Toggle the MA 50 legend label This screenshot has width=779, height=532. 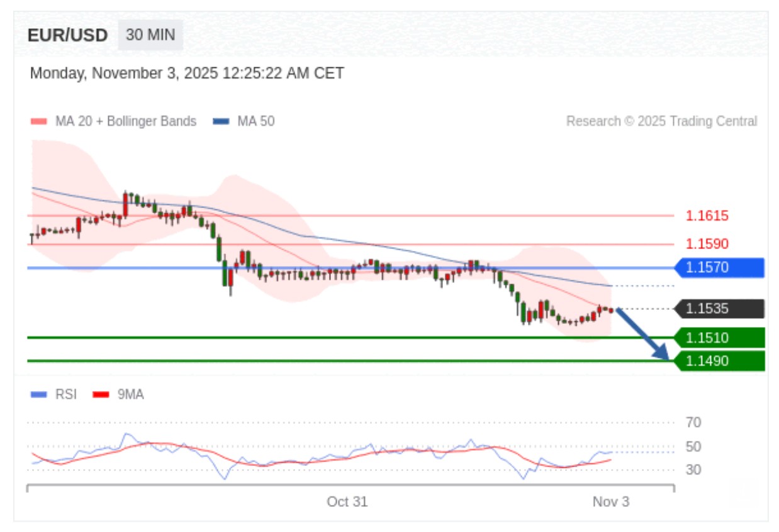(x=255, y=121)
